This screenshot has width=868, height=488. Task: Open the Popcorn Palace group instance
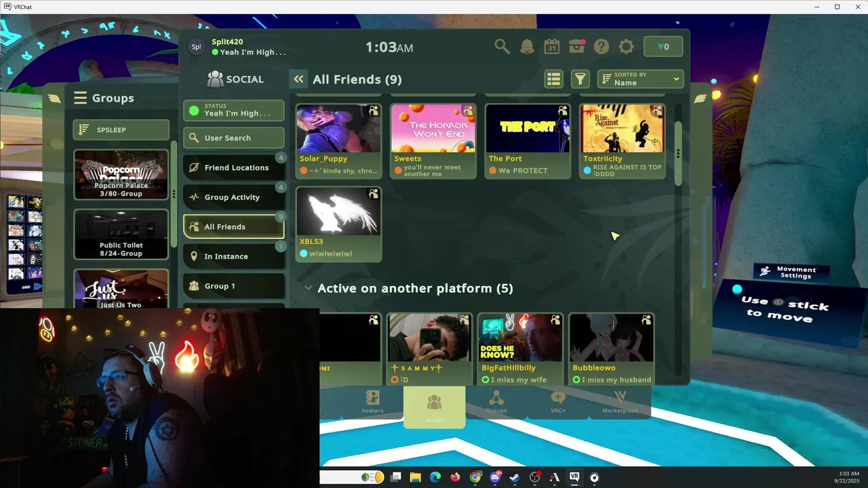click(121, 175)
